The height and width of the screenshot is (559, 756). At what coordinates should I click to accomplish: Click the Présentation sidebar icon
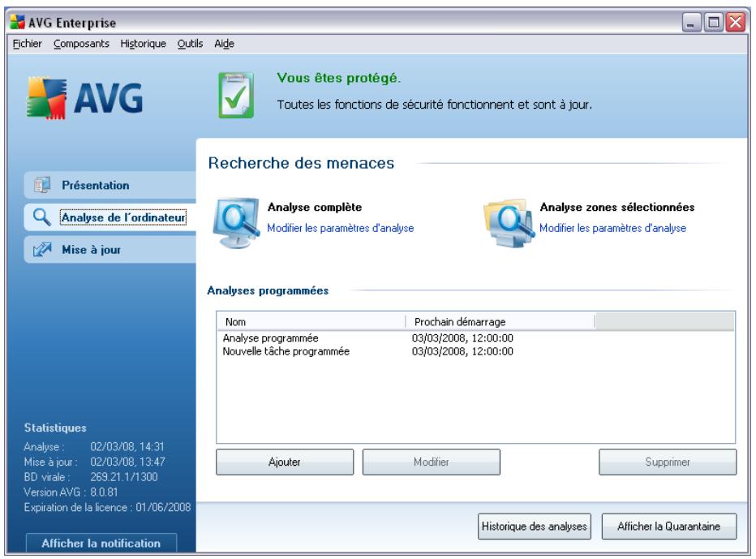pyautogui.click(x=42, y=185)
